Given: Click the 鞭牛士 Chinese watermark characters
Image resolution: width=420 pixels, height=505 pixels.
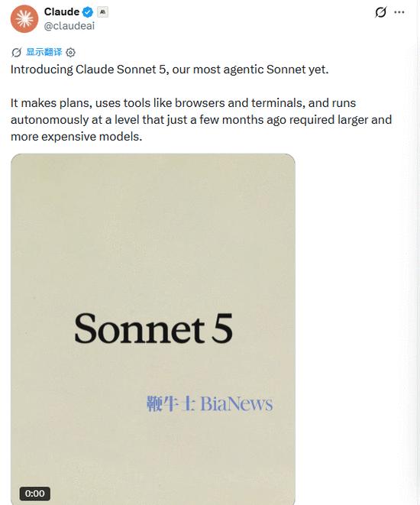Looking at the screenshot, I should pyautogui.click(x=171, y=403).
